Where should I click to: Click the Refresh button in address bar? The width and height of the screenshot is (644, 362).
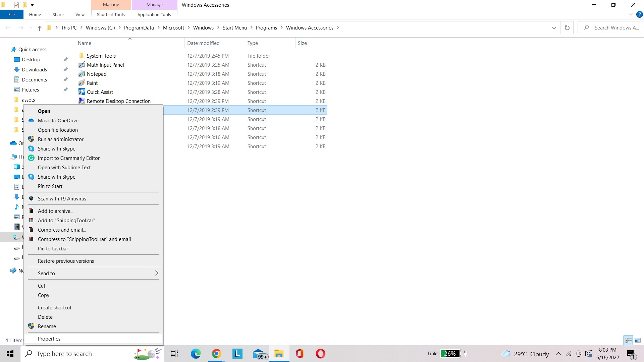click(x=567, y=28)
